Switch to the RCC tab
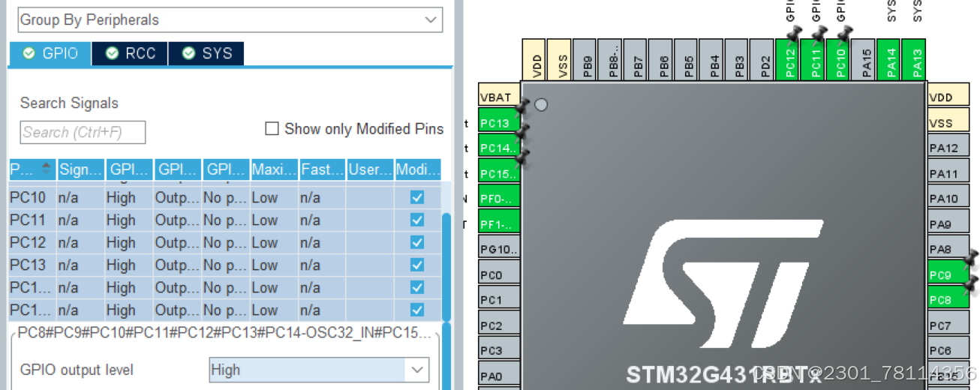980x390 pixels. click(130, 53)
